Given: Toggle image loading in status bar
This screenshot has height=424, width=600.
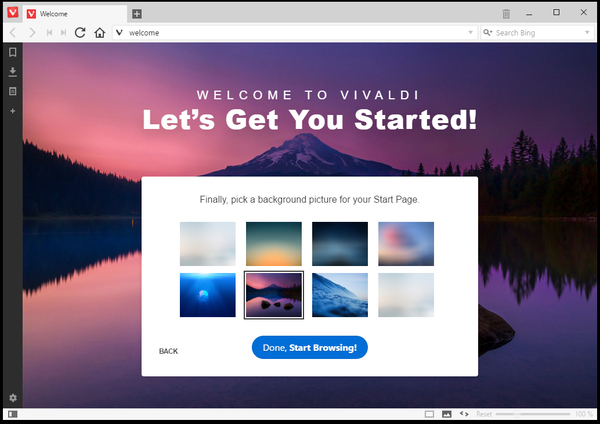Looking at the screenshot, I should 447,414.
